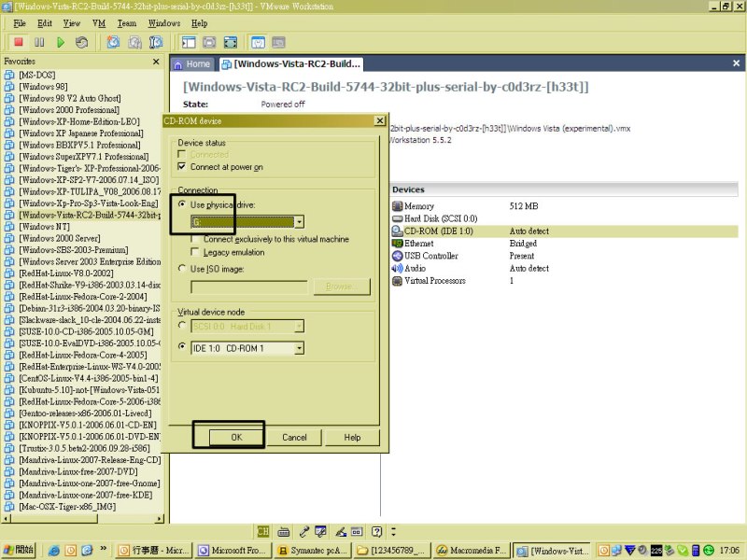Enable the Legacy emulation checkbox
This screenshot has width=747, height=560.
point(194,252)
